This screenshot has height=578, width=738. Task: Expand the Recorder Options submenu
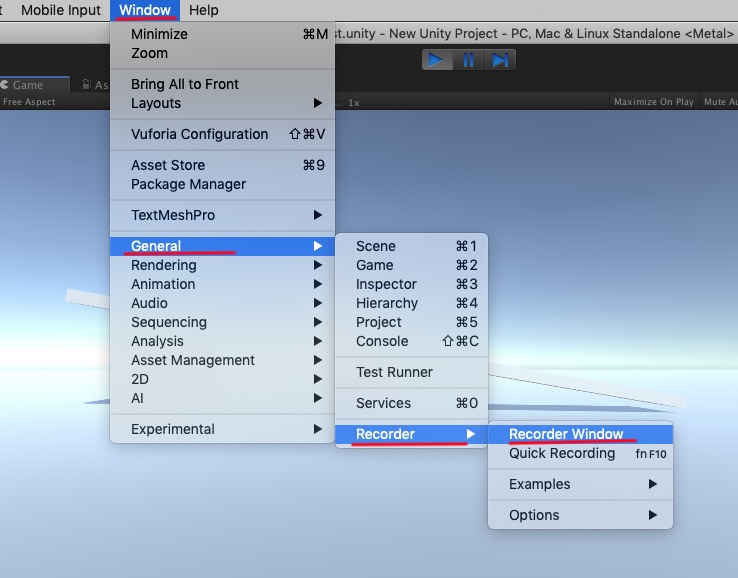pyautogui.click(x=580, y=515)
